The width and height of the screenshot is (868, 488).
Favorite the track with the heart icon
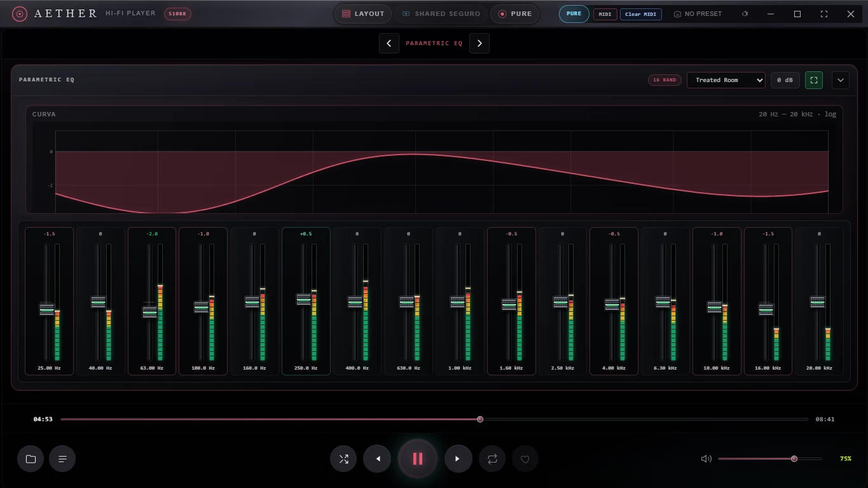(525, 459)
